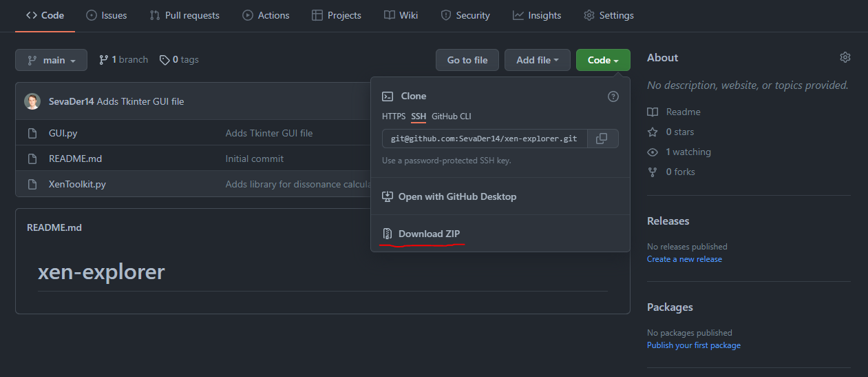Open the Code tab
The width and height of the screenshot is (868, 377).
point(45,15)
